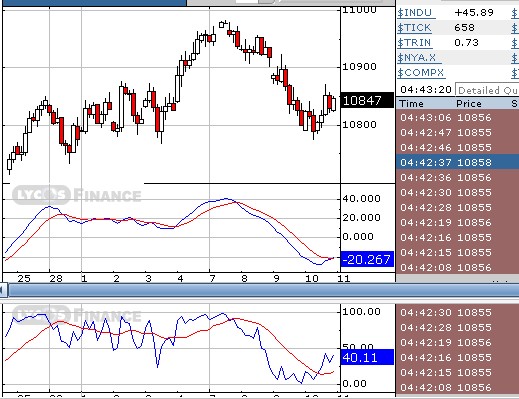Click the 658 value next to $TICK
Image resolution: width=519 pixels, height=399 pixels.
click(464, 28)
